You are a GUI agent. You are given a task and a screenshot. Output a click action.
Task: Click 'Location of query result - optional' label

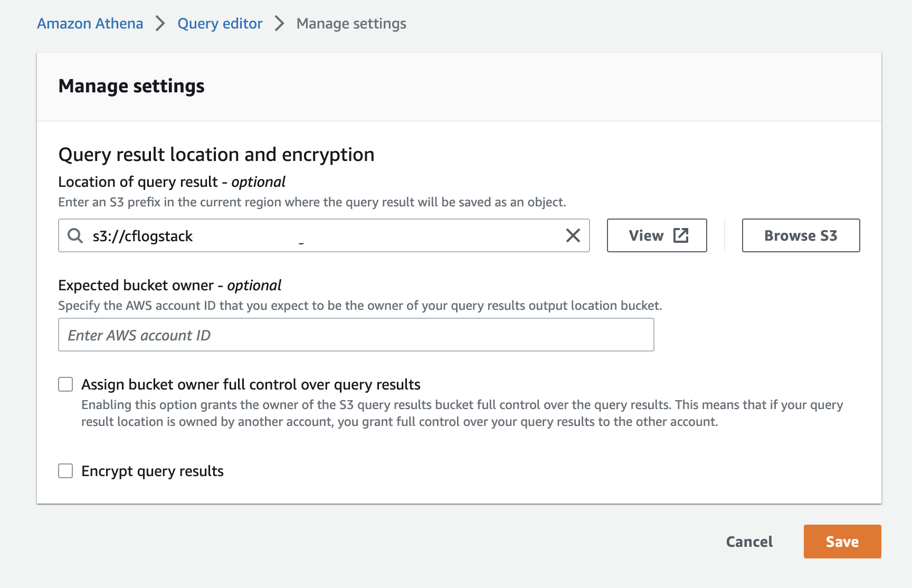coord(172,182)
